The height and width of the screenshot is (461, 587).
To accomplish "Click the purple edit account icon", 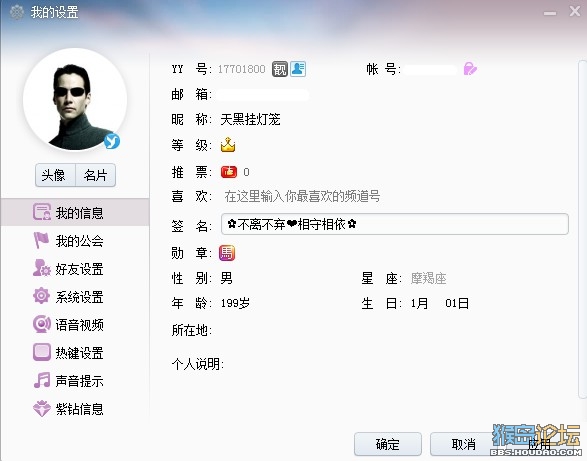I will [470, 69].
